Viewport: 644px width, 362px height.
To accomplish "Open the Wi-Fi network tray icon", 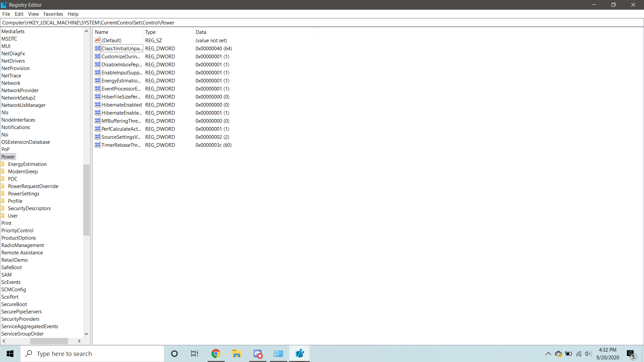I will pyautogui.click(x=579, y=354).
